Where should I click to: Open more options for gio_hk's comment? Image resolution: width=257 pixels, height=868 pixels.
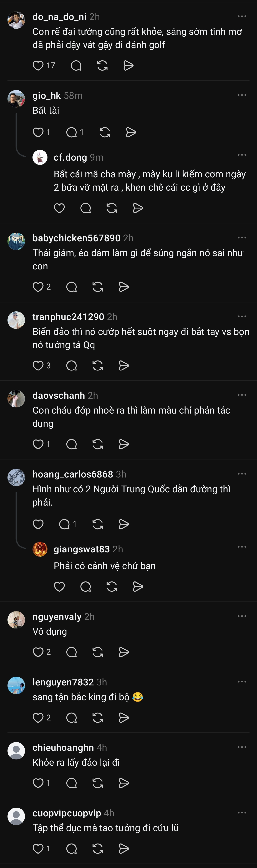(x=242, y=95)
